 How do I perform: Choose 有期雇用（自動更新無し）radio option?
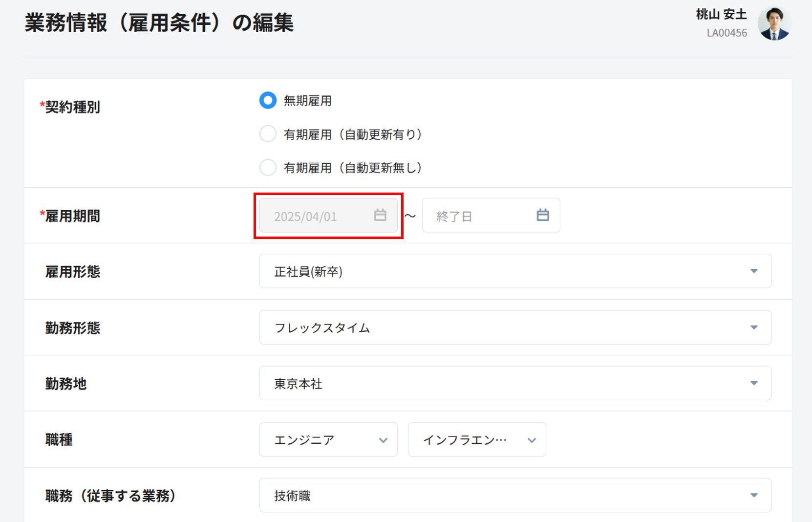click(x=268, y=168)
